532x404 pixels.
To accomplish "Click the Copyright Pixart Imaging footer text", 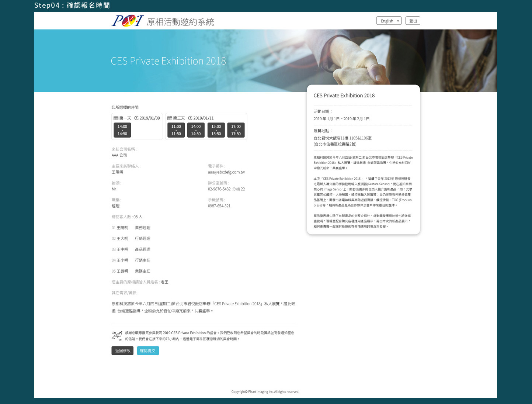I will (265, 391).
